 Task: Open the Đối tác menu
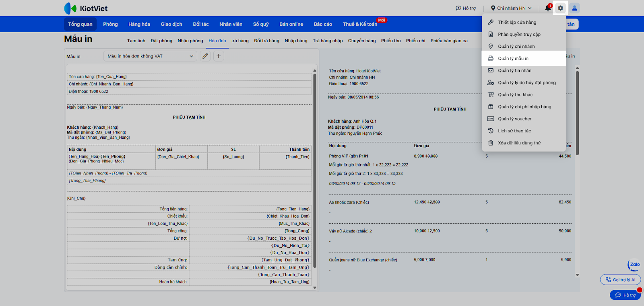click(201, 24)
